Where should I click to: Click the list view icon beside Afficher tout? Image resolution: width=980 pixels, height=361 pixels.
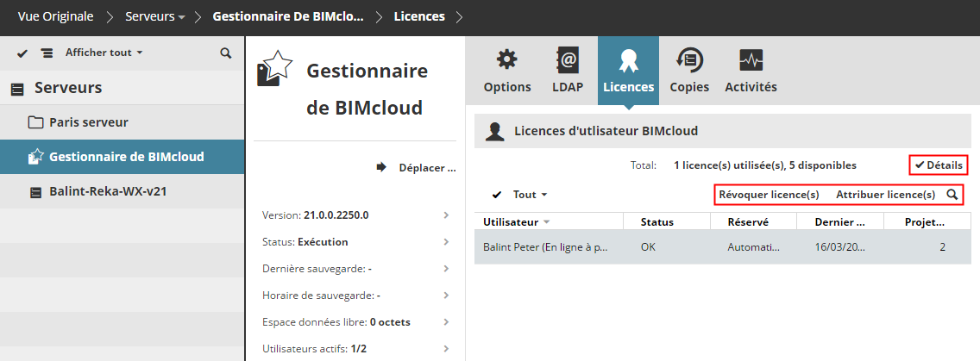tap(47, 53)
